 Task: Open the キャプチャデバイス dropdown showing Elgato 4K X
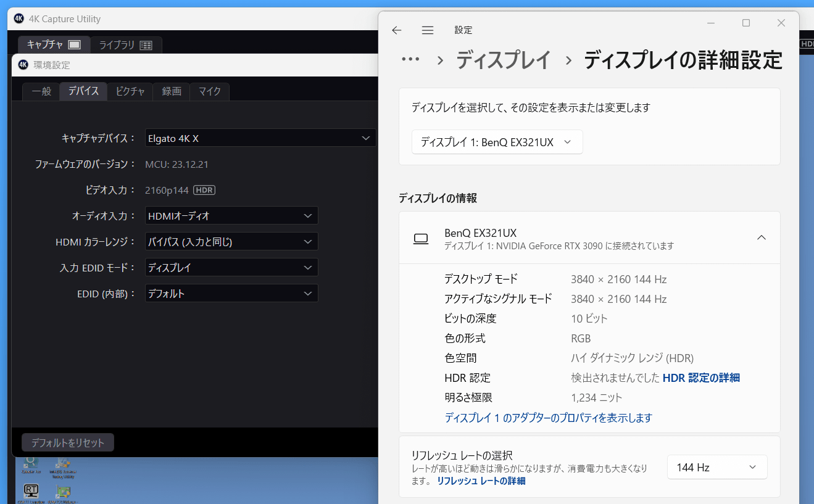click(260, 138)
